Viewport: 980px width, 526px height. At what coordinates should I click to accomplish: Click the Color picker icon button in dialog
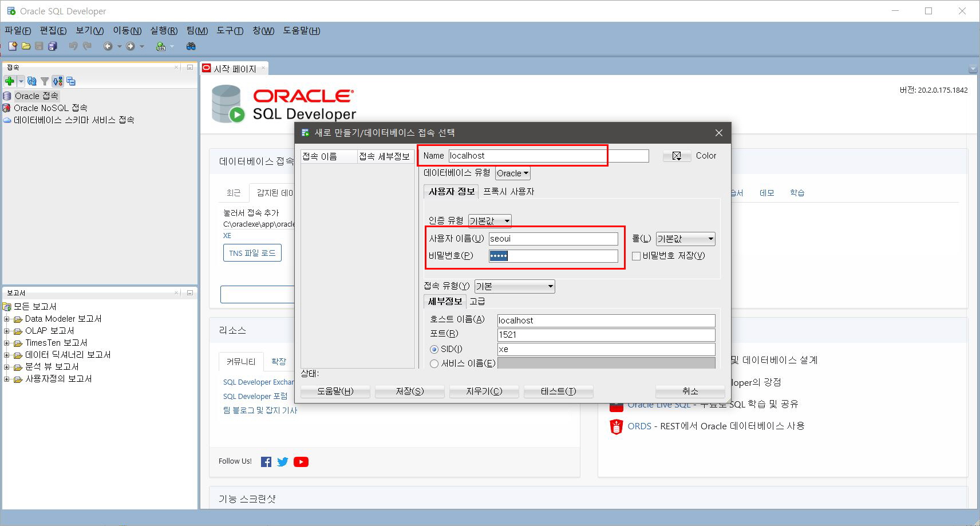pos(677,156)
